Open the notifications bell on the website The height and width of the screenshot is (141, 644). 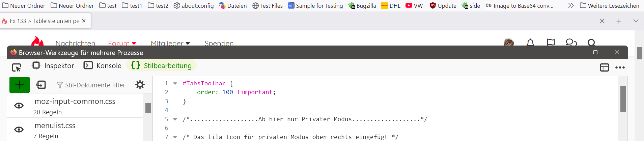point(530,43)
